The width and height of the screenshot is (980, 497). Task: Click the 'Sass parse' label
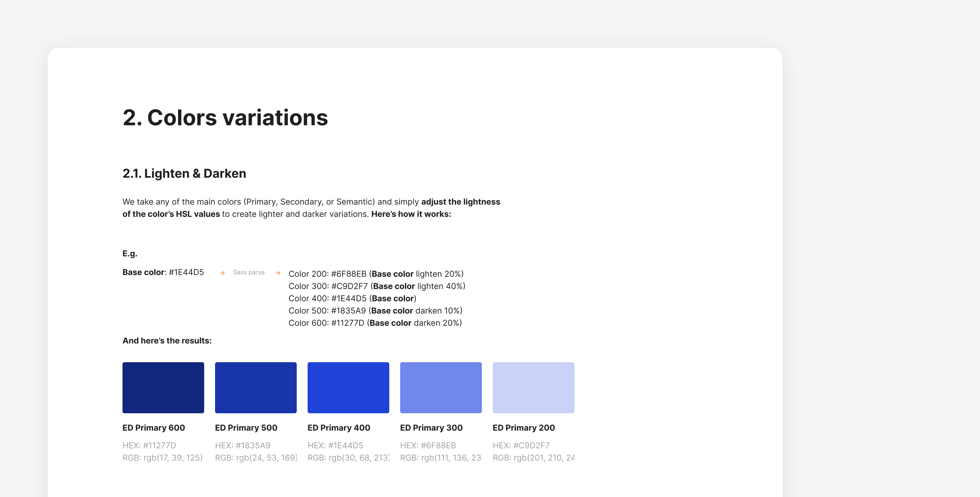click(249, 272)
